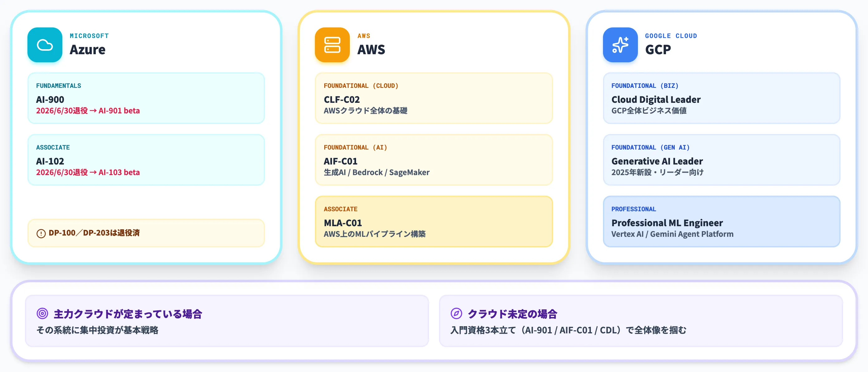Click the '2026/6/30退役 → AI-103 beta' text
Screen dimensions: 868x372
(88, 172)
